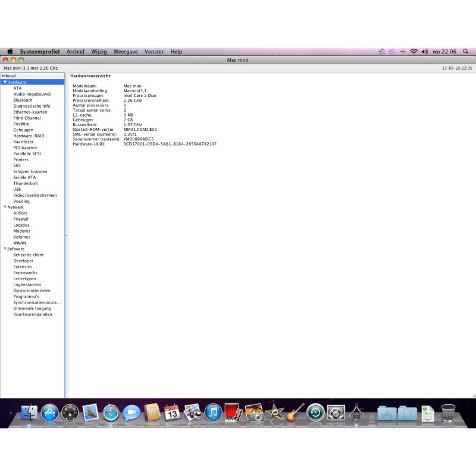Launch iTunes from the Dock
Image resolution: width=476 pixels, height=476 pixels.
coord(213,412)
